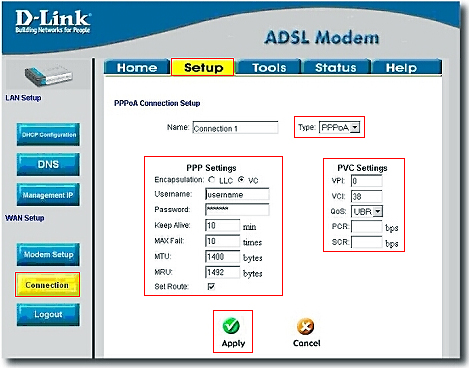The image size is (469, 368).
Task: Click the Apply label text
Action: (x=233, y=343)
